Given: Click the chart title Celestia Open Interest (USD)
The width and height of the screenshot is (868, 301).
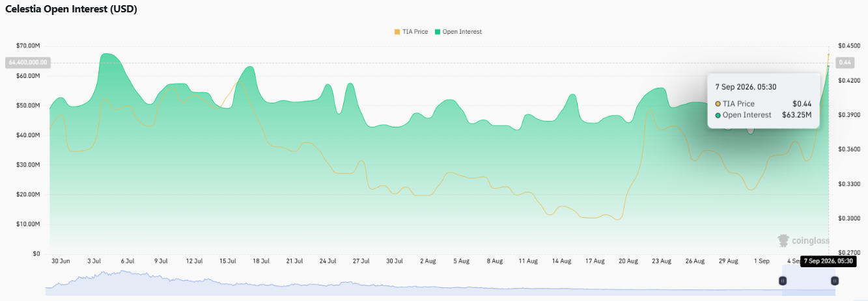Looking at the screenshot, I should (71, 9).
